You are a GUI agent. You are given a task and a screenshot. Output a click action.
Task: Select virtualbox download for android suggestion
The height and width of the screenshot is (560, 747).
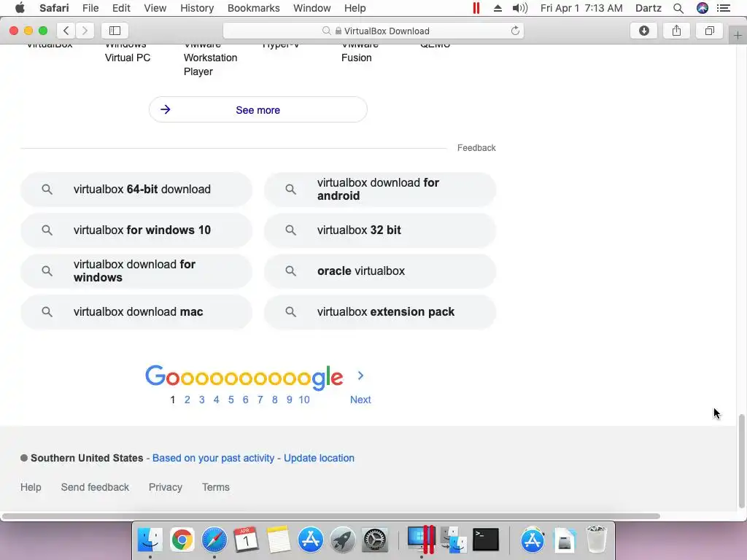(x=380, y=189)
